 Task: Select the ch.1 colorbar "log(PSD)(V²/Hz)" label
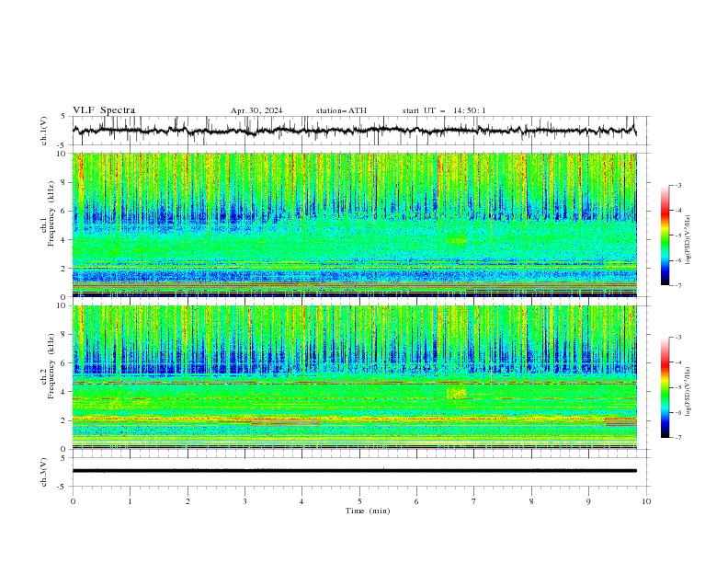click(x=688, y=240)
